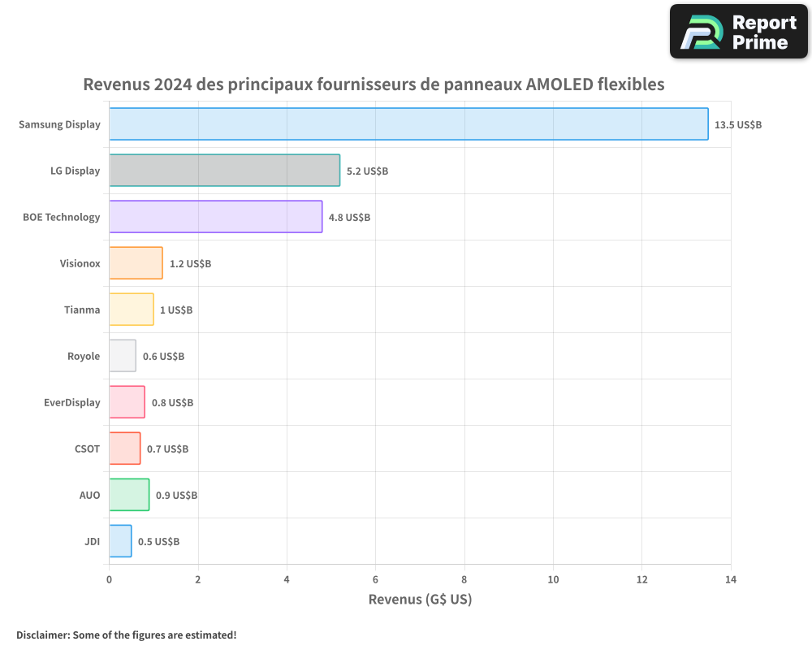812x650 pixels.
Task: Click the yellow Tianma bar
Action: [x=132, y=310]
